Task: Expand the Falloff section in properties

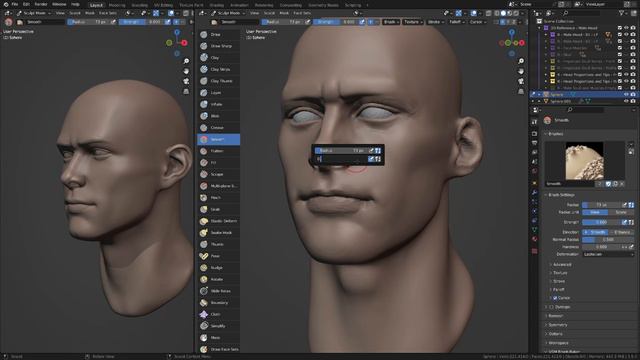Action: pos(558,289)
